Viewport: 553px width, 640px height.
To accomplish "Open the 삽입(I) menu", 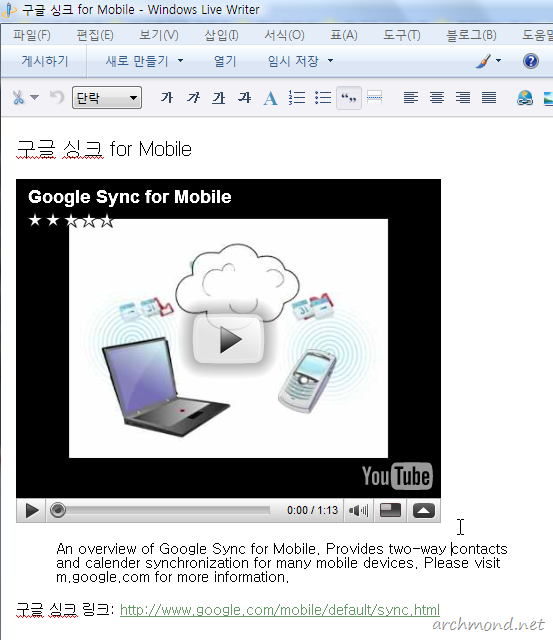I will 222,35.
